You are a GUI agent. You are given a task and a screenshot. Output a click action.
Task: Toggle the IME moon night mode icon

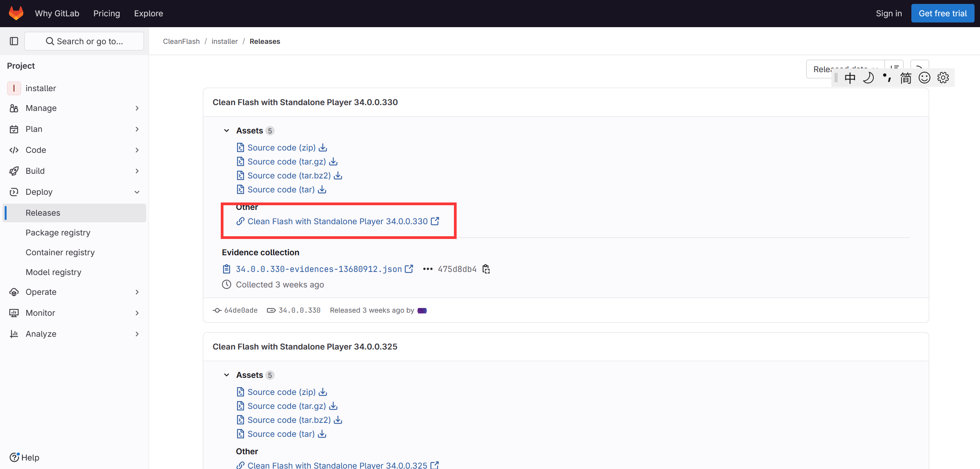(x=868, y=78)
